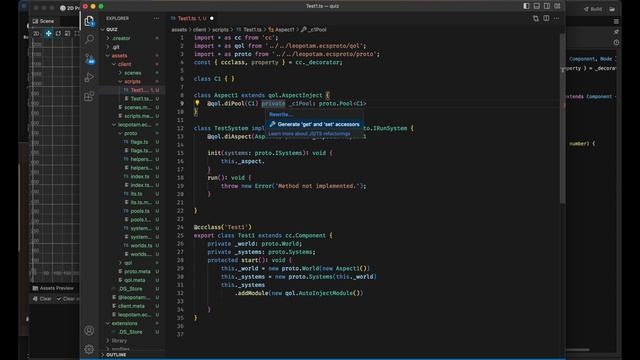Click the Rewrite header in refactor menu
Viewport: 640px width, 360px height.
[x=281, y=114]
